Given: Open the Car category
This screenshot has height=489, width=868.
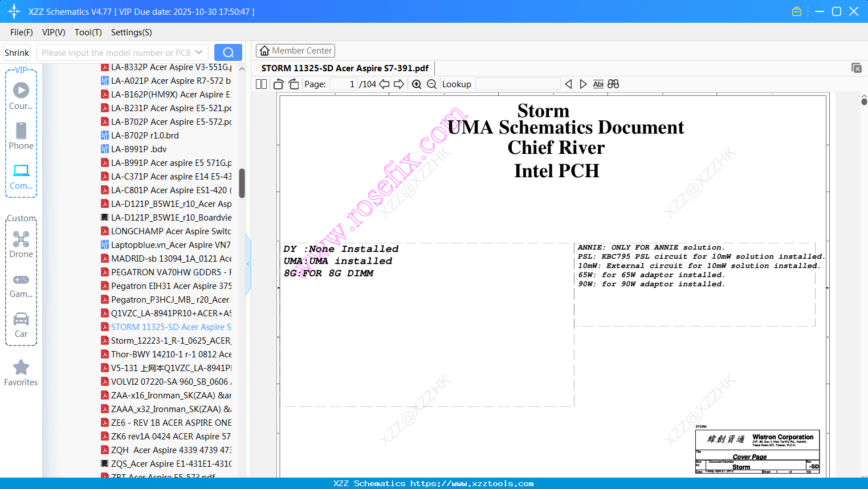Looking at the screenshot, I should click(21, 324).
